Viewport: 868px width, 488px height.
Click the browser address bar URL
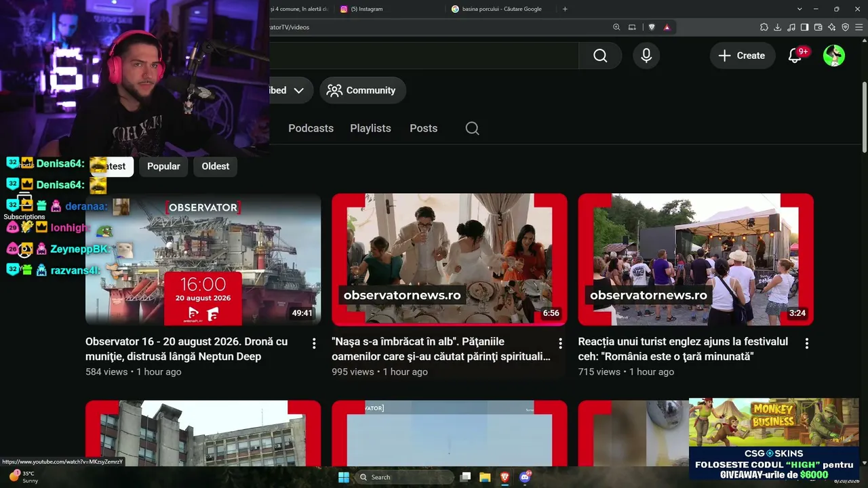click(x=290, y=27)
